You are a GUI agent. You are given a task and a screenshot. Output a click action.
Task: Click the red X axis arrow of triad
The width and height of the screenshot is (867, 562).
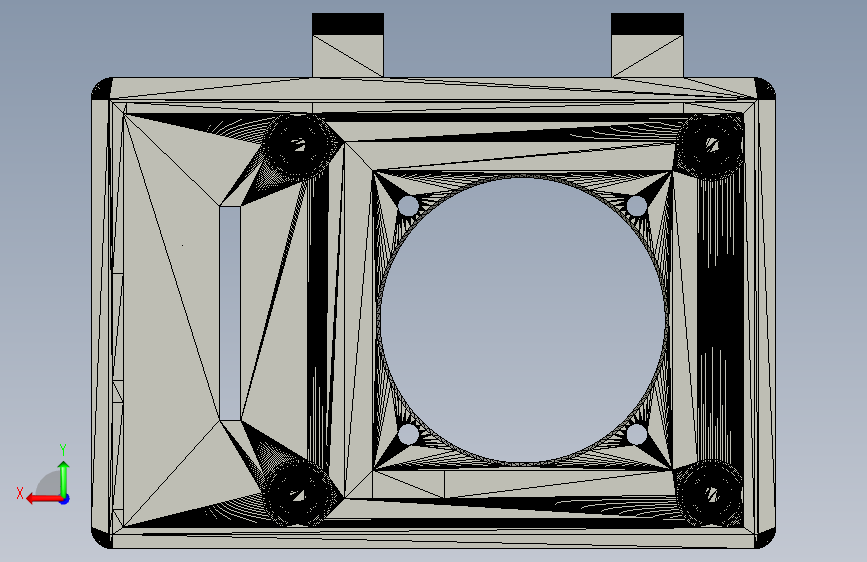(x=43, y=499)
